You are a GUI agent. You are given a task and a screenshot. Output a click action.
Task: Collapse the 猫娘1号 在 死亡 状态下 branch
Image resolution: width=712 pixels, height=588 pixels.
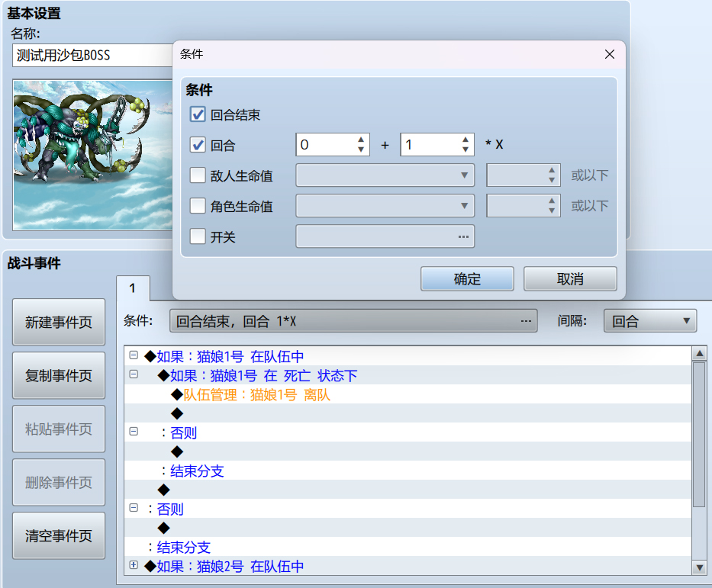click(134, 374)
